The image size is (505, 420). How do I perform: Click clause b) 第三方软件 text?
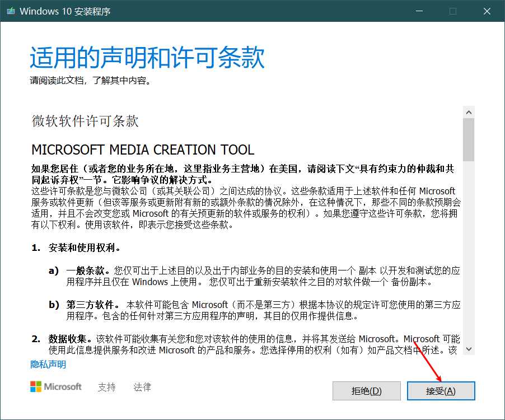click(x=254, y=310)
